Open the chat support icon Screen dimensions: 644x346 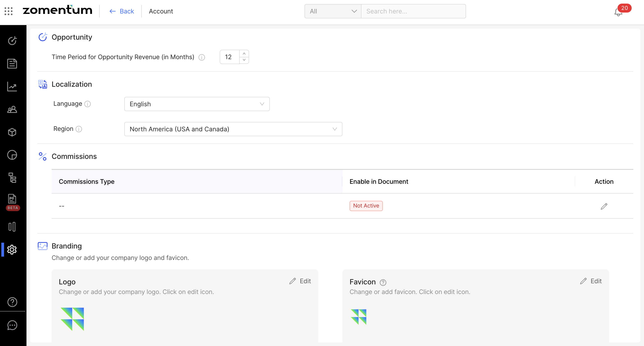(12, 325)
